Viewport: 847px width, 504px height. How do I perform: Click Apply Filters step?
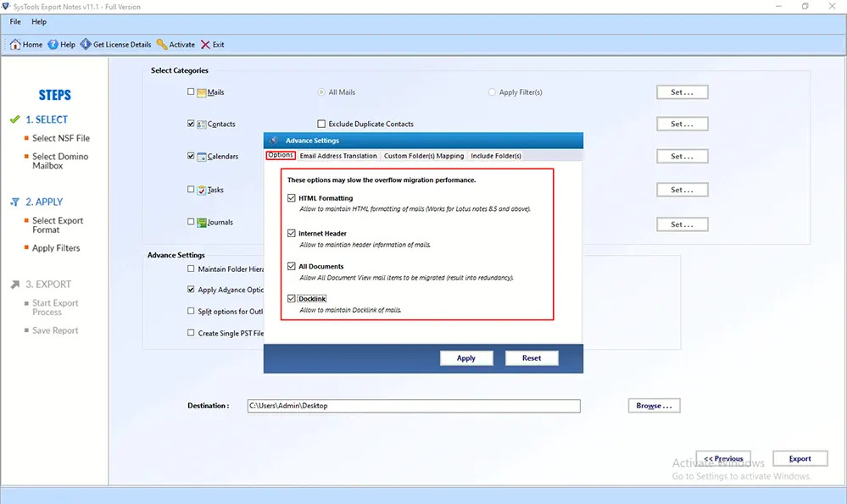[x=56, y=248]
